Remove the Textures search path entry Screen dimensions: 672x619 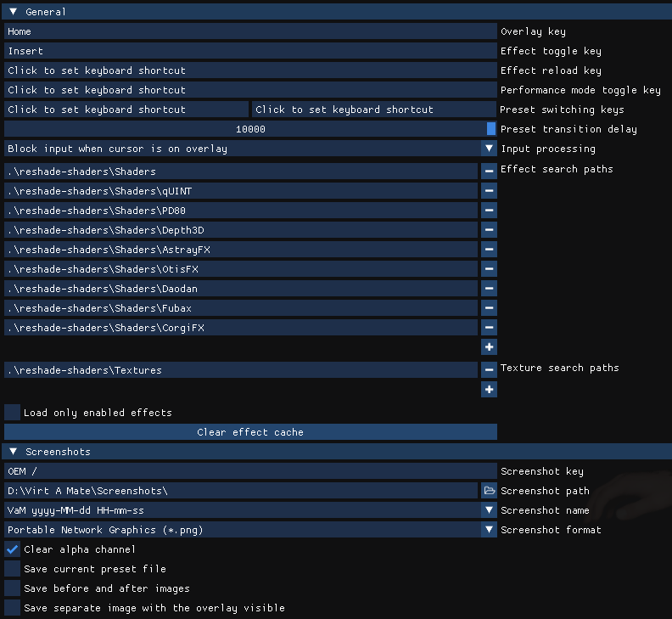tap(489, 370)
